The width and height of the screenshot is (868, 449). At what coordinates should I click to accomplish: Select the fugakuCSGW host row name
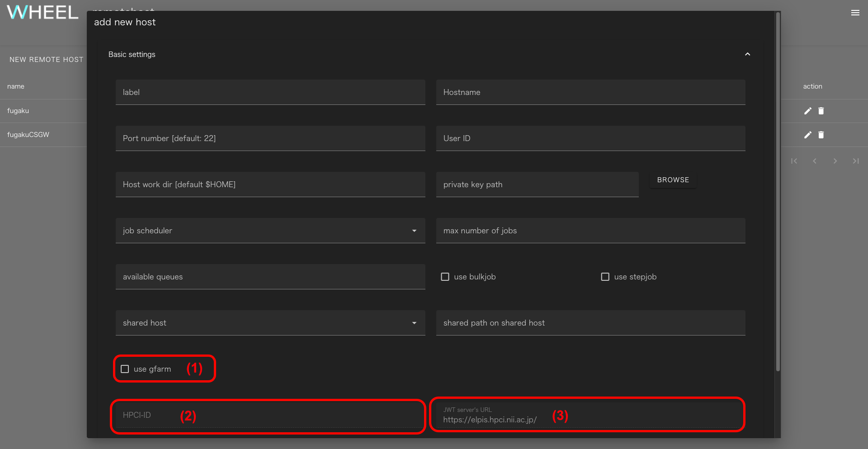click(28, 135)
